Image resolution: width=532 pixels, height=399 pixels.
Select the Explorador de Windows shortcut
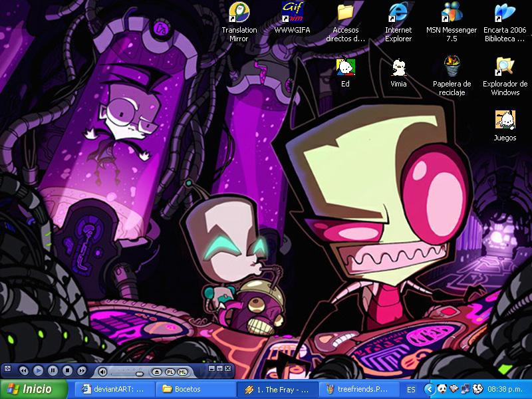click(x=505, y=76)
